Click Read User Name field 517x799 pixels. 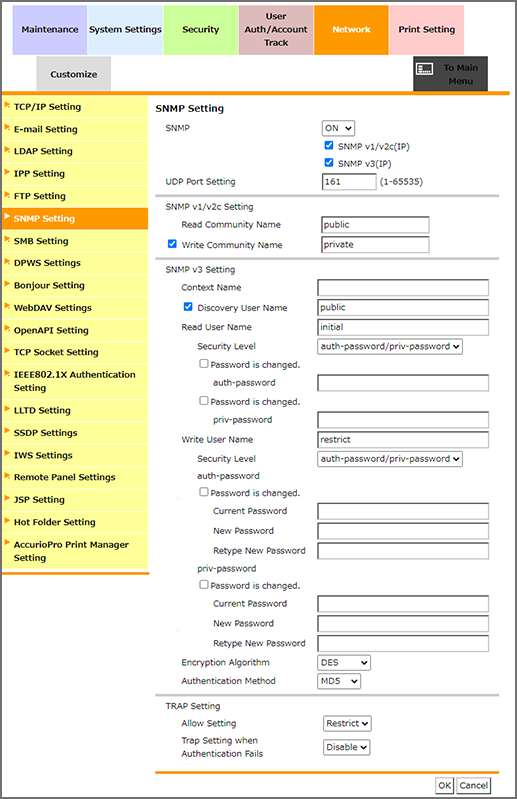[x=403, y=327]
